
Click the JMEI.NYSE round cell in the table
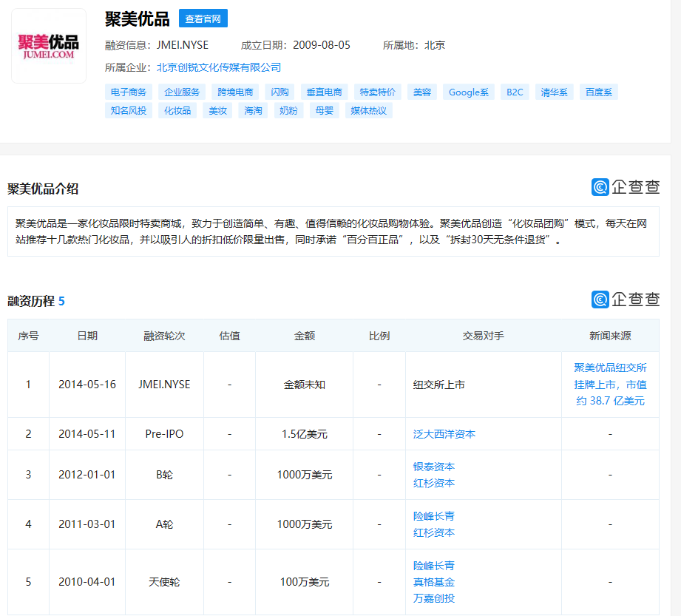click(x=165, y=385)
